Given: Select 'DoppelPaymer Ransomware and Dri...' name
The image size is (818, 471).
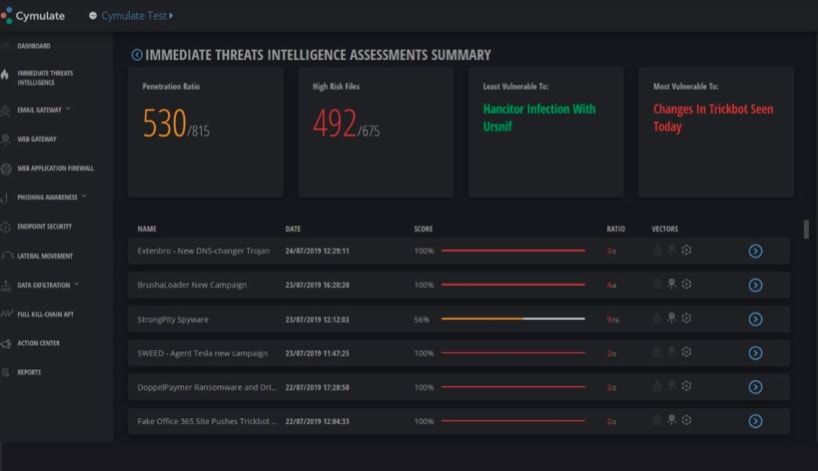Looking at the screenshot, I should tap(207, 387).
